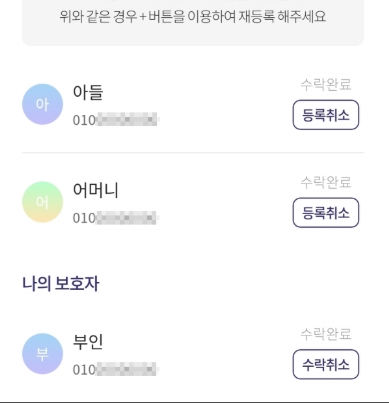Cancel registration for 어머니 with 등록취소

coord(326,213)
